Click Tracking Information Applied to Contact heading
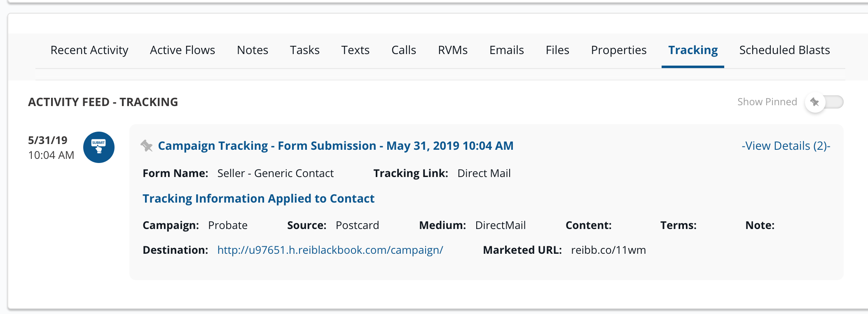 pos(258,198)
